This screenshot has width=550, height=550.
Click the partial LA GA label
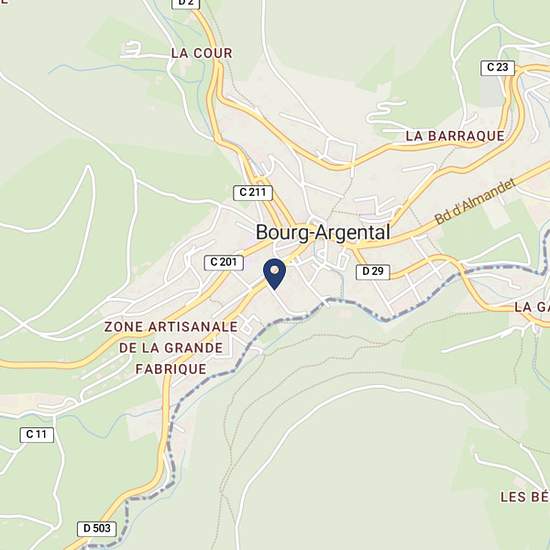pyautogui.click(x=532, y=307)
